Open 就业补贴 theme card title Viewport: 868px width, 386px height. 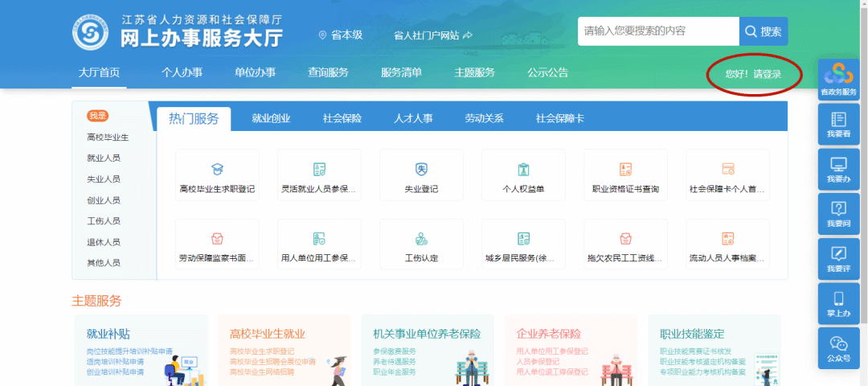108,334
